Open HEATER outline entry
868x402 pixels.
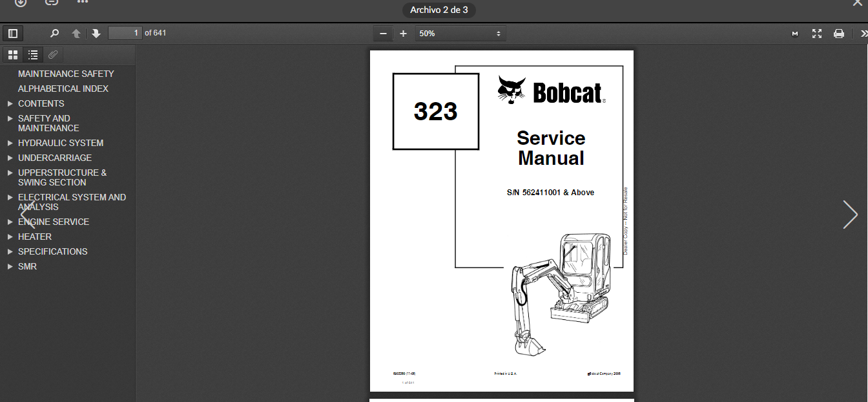point(35,237)
